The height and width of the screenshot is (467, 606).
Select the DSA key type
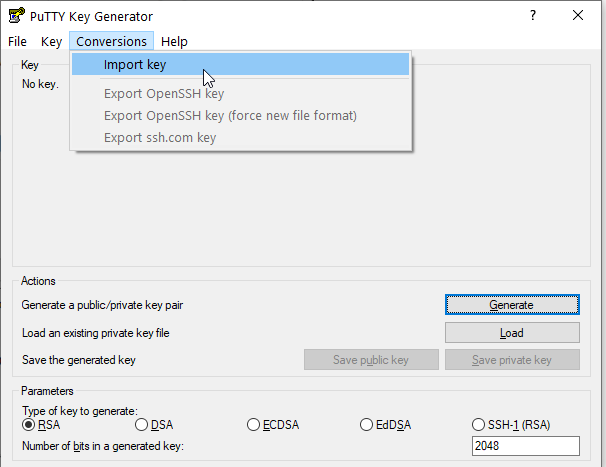(x=154, y=425)
